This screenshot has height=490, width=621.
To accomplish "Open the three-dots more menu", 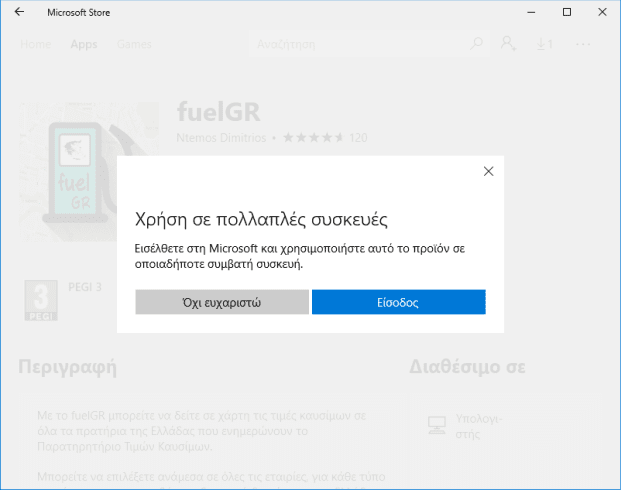I will (x=583, y=44).
